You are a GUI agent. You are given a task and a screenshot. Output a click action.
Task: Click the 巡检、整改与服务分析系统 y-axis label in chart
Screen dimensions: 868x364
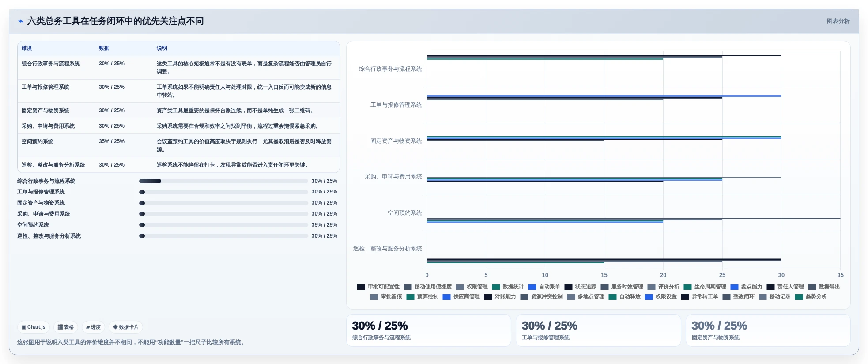[x=388, y=249]
